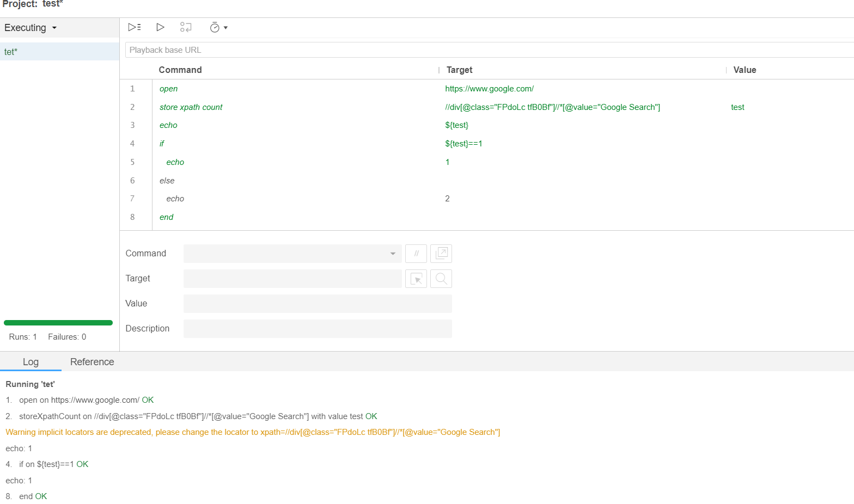Click log entry 'end OK'
The width and height of the screenshot is (854, 504).
pyautogui.click(x=27, y=496)
